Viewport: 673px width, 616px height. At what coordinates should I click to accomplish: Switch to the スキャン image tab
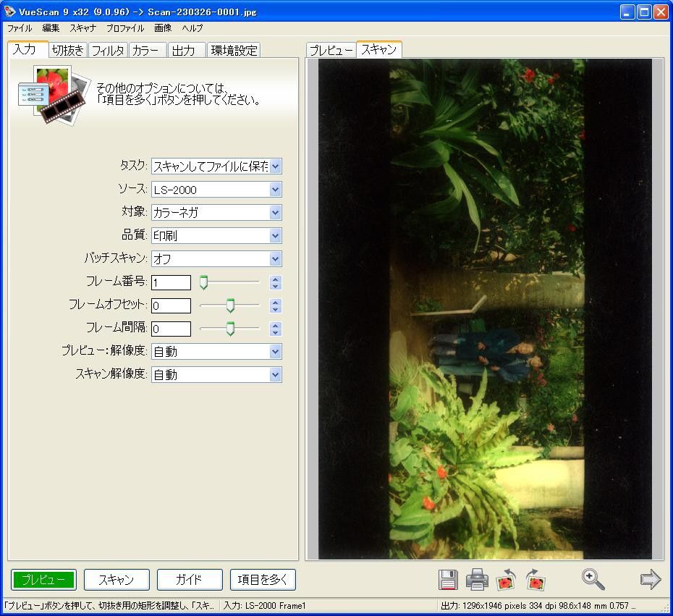[x=379, y=49]
